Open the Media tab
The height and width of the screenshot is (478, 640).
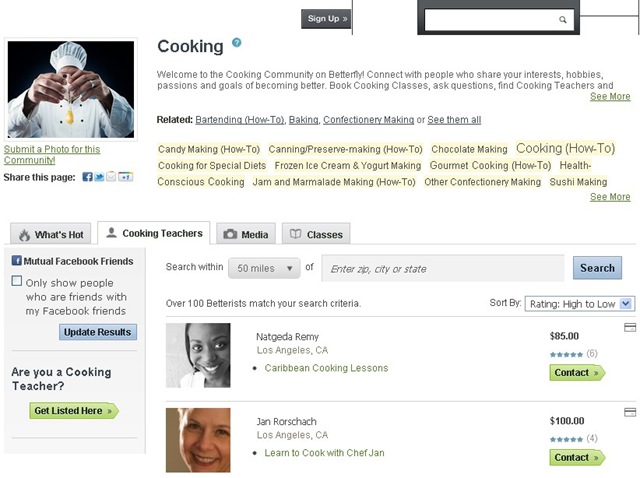coord(246,234)
